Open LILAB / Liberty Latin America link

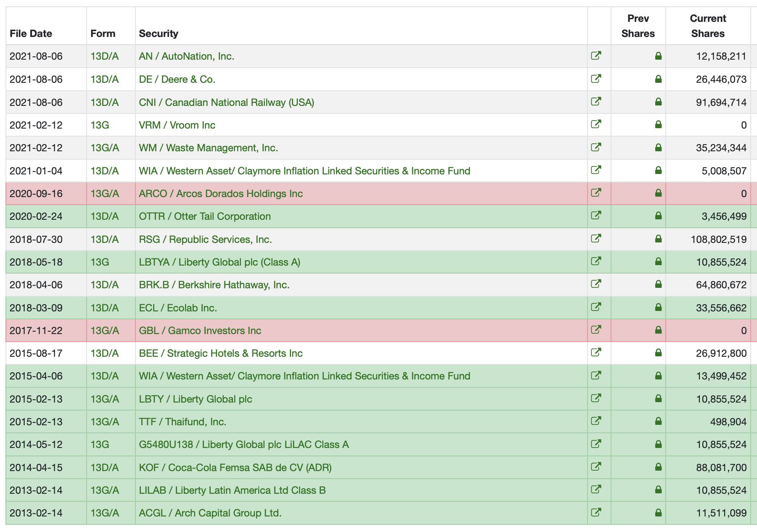pos(232,490)
